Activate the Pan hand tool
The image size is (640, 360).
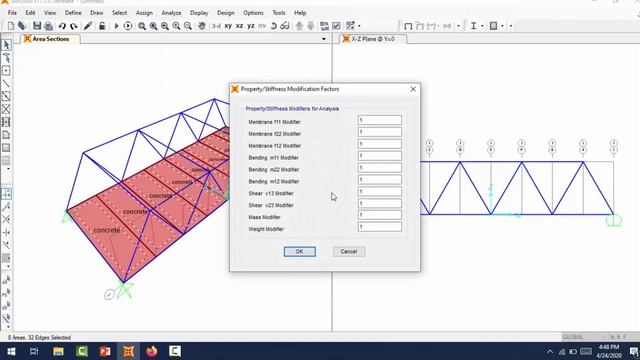coord(202,26)
